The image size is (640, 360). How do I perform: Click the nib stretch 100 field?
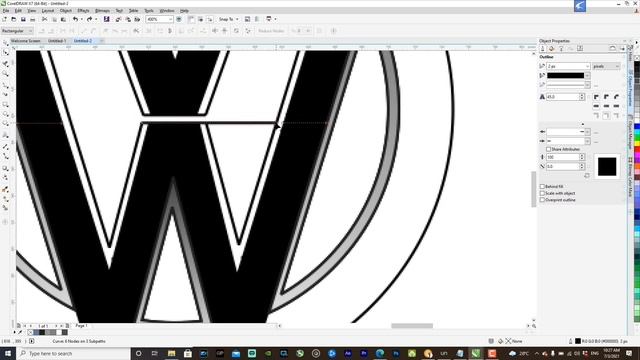pyautogui.click(x=562, y=157)
